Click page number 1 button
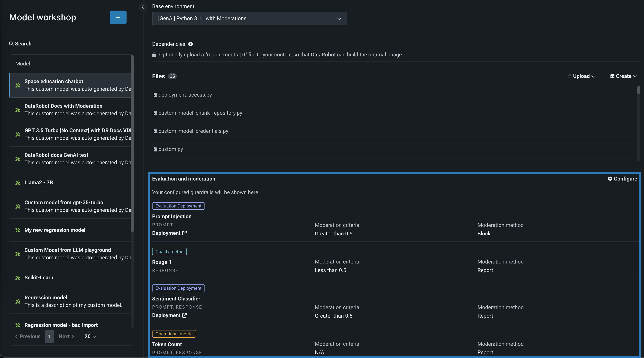Viewport: 644px width, 358px height. point(50,336)
